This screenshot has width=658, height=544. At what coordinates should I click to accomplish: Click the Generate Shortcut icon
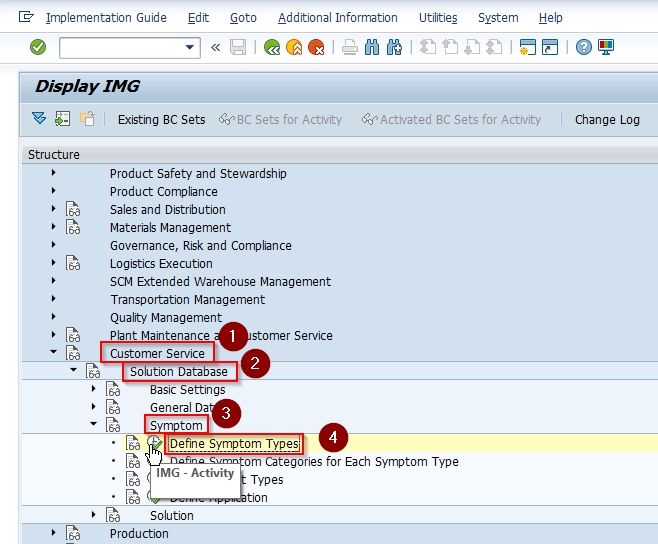[550, 47]
